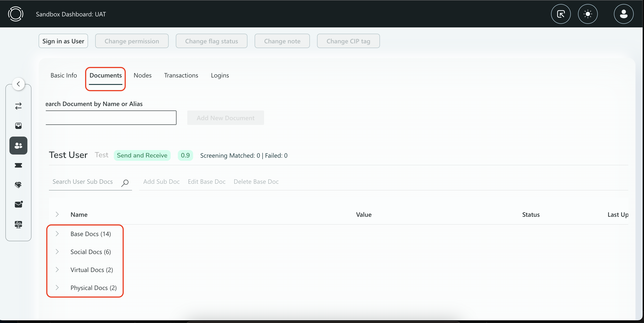Select the Virtual Docs (2) row label
This screenshot has height=323, width=644.
[x=92, y=270]
